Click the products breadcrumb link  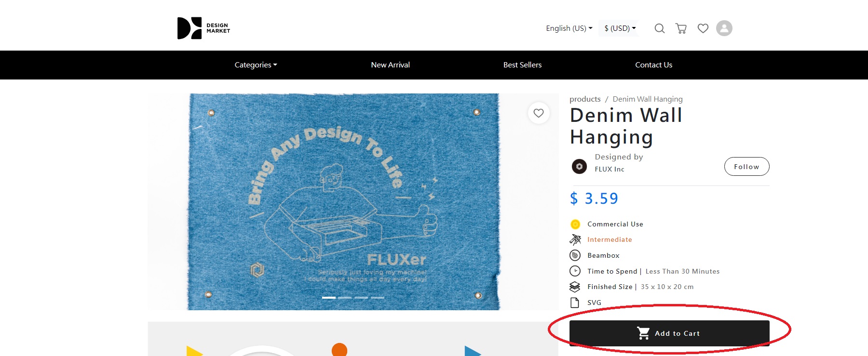(x=584, y=99)
